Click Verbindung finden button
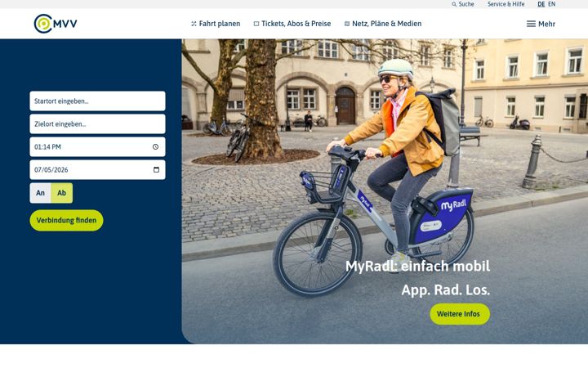 (x=66, y=221)
